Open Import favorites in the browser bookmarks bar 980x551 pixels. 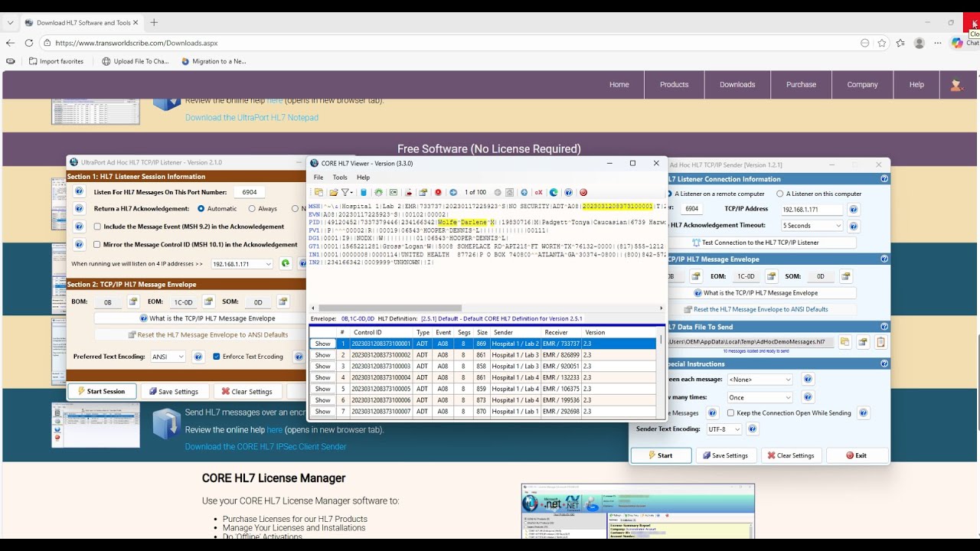coord(56,61)
